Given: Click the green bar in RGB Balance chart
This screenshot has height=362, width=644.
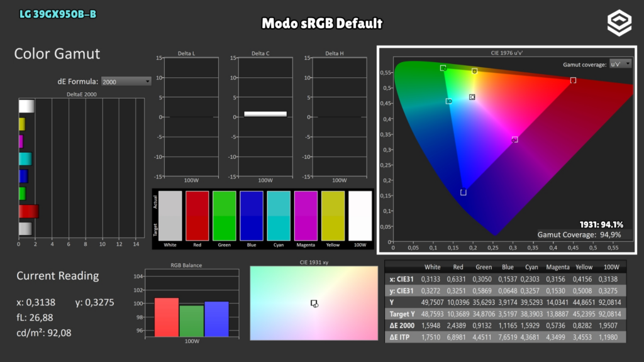Looking at the screenshot, I should coord(191,321).
